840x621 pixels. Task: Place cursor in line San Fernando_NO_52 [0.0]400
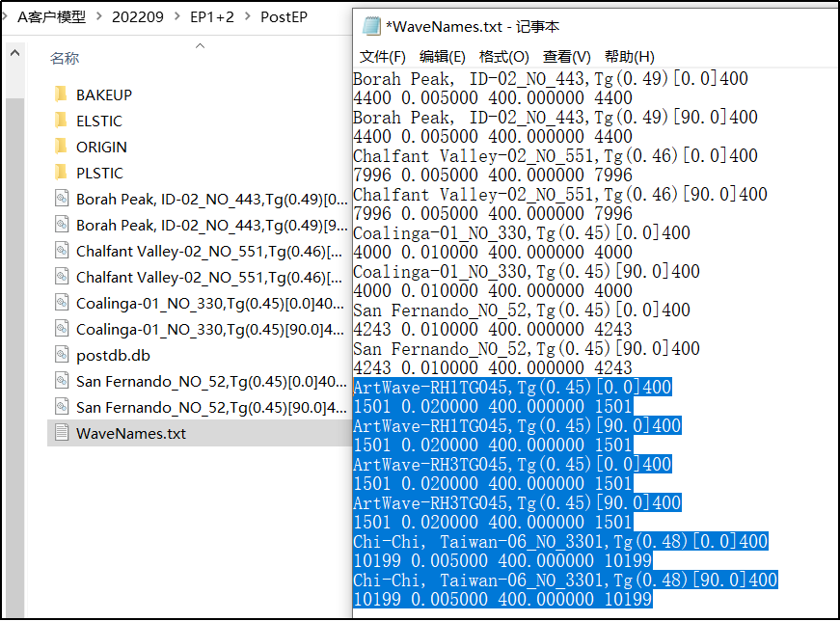coord(521,310)
